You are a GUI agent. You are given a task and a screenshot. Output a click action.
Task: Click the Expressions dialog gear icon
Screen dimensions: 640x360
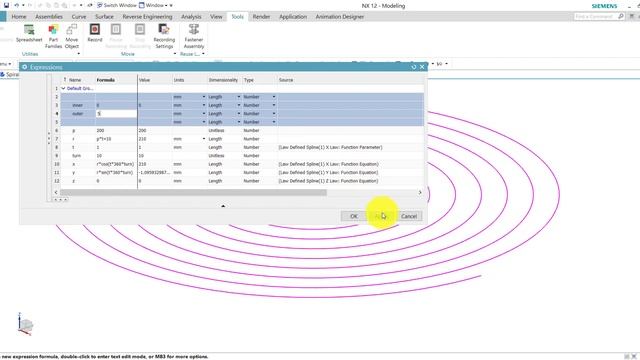(x=24, y=67)
